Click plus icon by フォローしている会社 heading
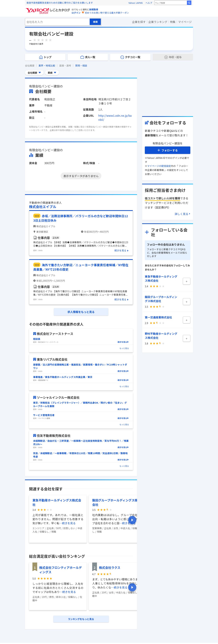 147,232
